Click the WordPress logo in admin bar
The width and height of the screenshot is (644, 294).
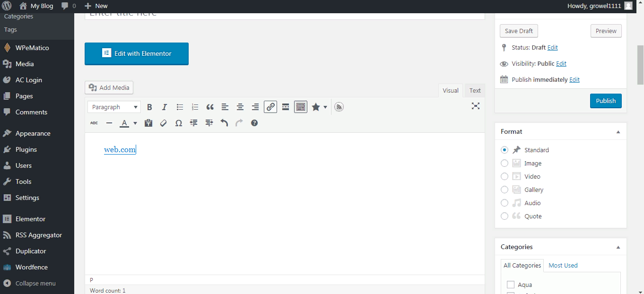pos(7,6)
